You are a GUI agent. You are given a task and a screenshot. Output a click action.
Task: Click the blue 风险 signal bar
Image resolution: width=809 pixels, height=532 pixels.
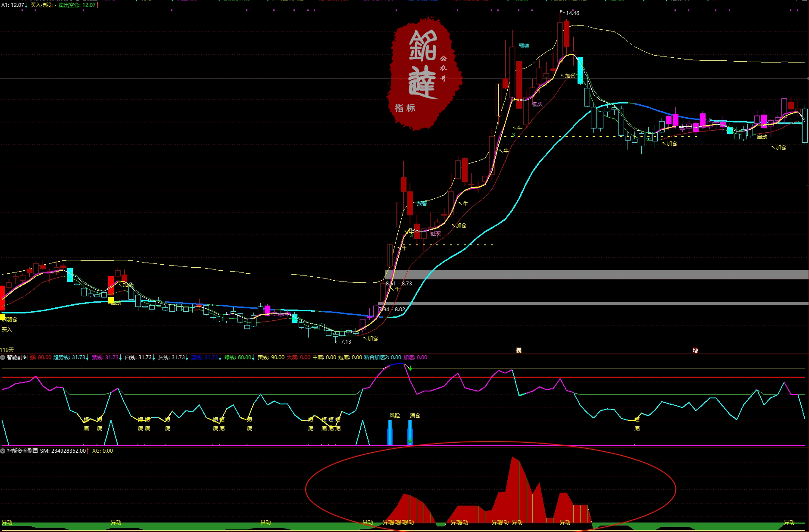(x=390, y=432)
